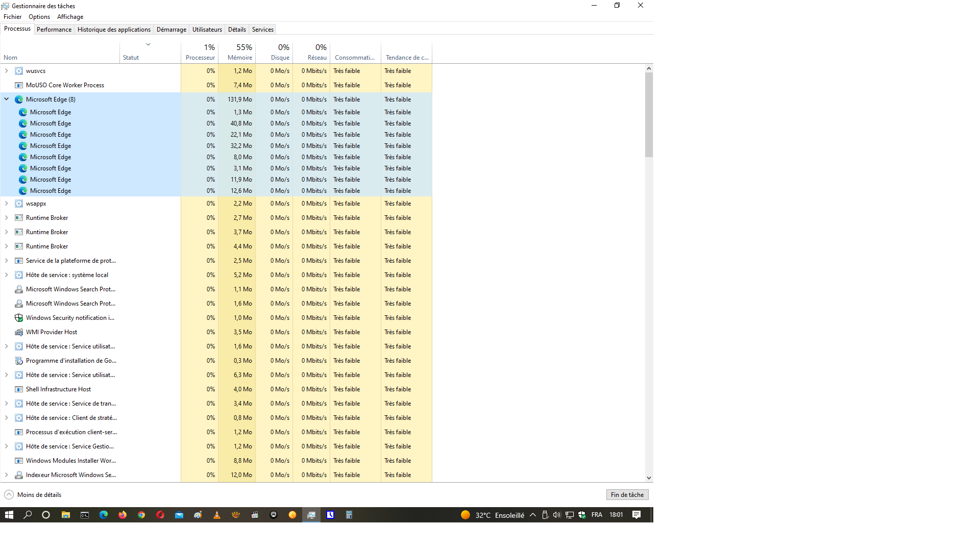Expand the wsappx process entry

pos(7,204)
